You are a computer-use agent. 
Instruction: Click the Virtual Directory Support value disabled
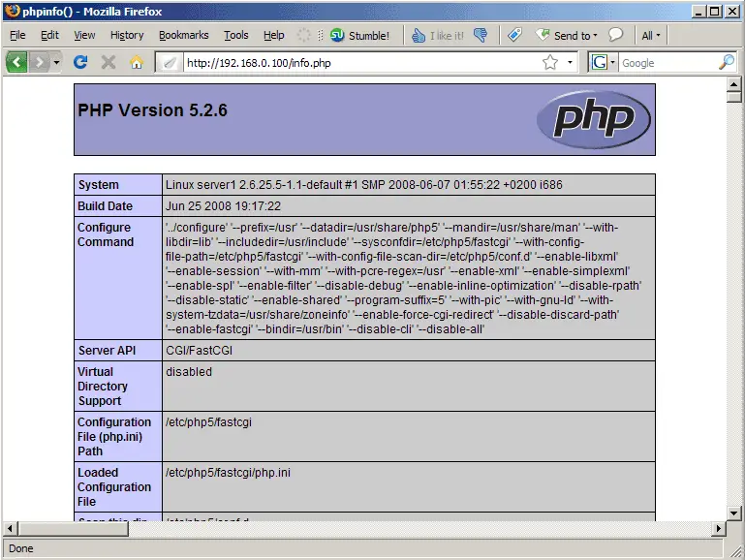tap(189, 372)
